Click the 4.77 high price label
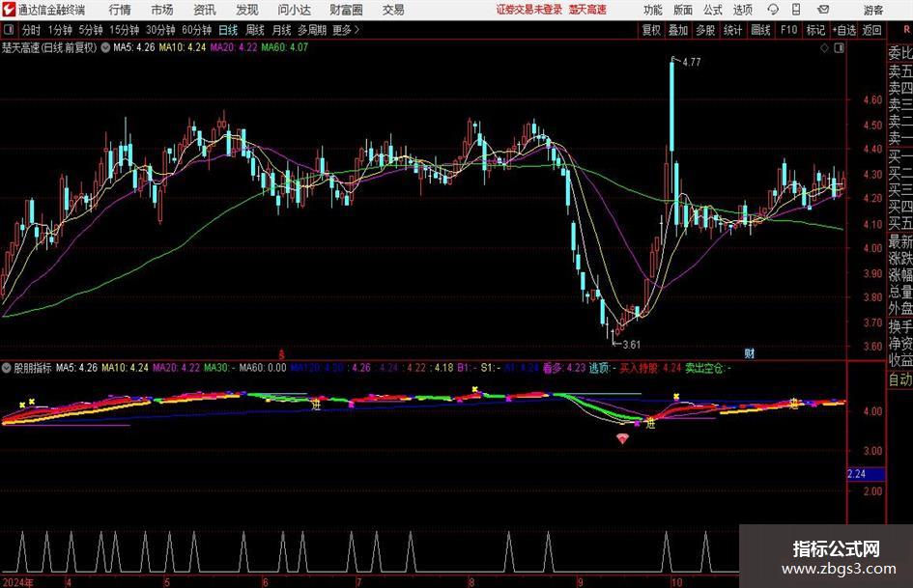 [x=691, y=62]
